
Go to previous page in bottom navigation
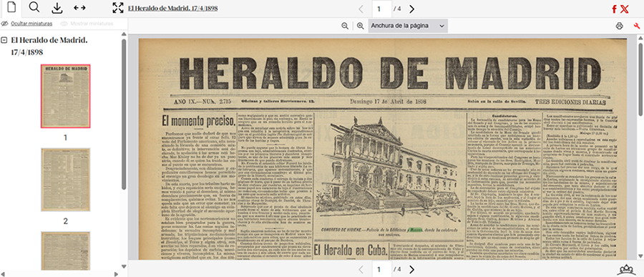tap(361, 270)
